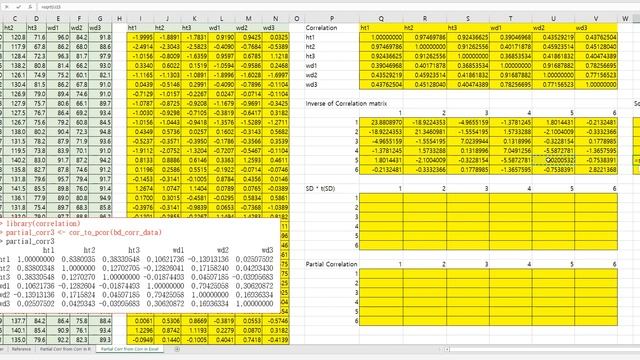
Task: Select Partial Corr from Corr in Excel tab
Action: tap(130, 349)
